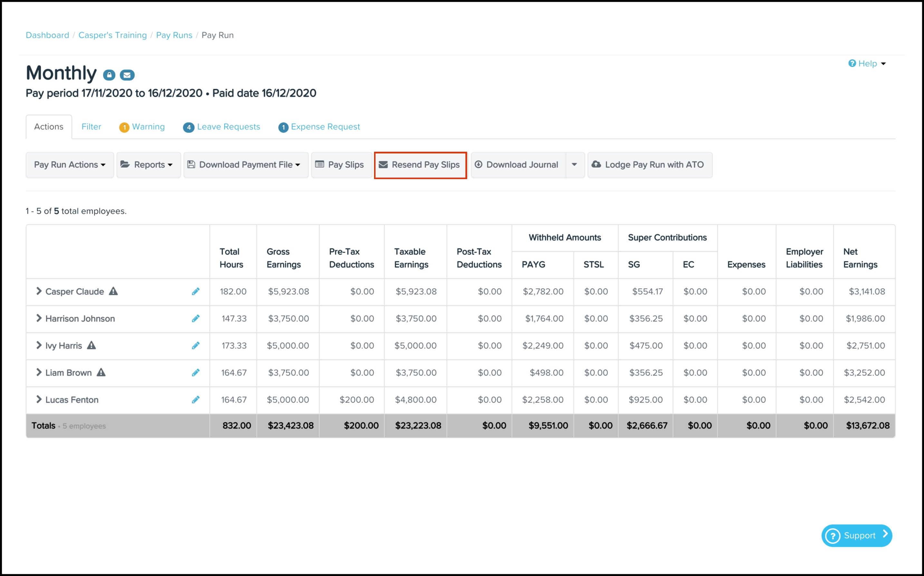Expand Casper Claude employee row

[x=38, y=291]
